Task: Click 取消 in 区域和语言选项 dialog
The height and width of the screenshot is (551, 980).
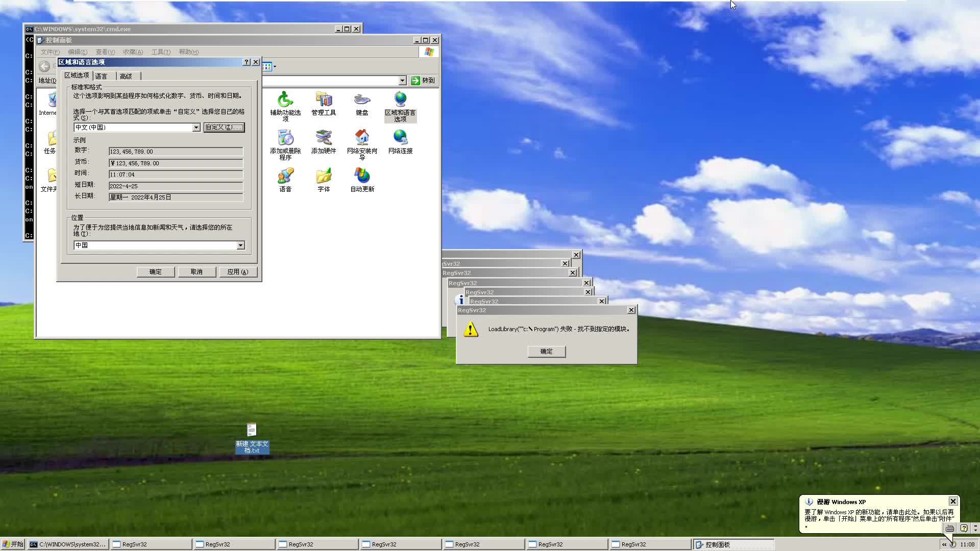Action: point(197,272)
